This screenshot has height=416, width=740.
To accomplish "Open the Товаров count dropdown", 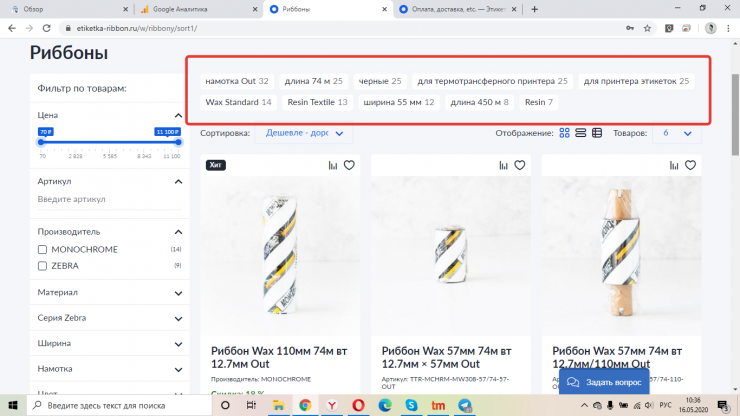I will tap(677, 133).
